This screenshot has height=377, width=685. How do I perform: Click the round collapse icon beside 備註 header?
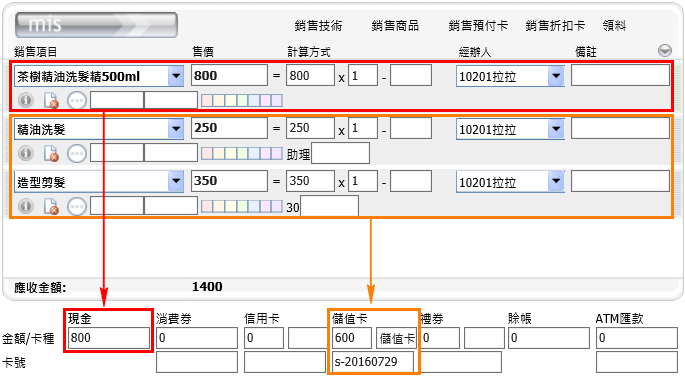pos(665,51)
